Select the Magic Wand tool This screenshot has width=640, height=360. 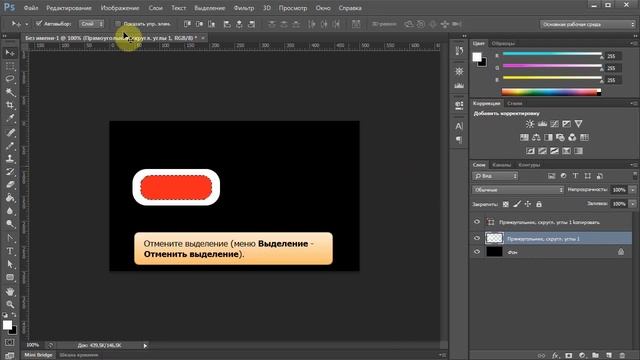[x=10, y=92]
